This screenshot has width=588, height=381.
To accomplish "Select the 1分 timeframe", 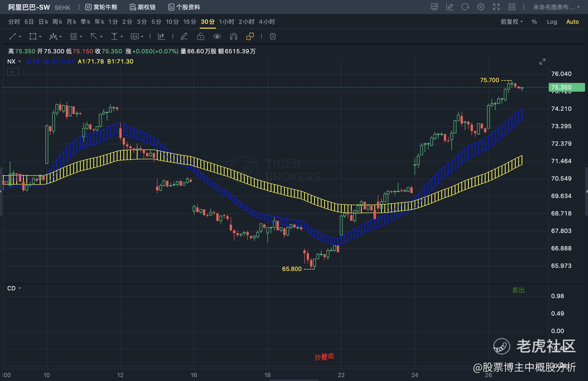I will [113, 22].
